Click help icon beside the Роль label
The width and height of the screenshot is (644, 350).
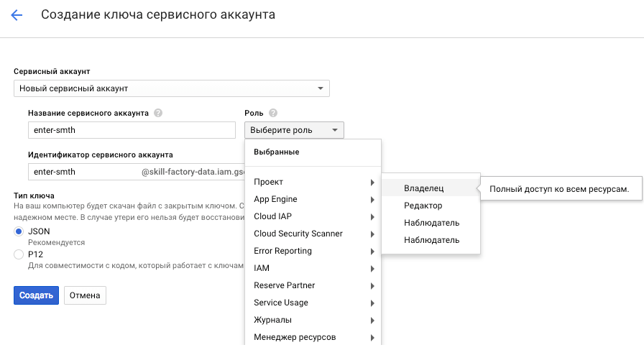coord(273,113)
